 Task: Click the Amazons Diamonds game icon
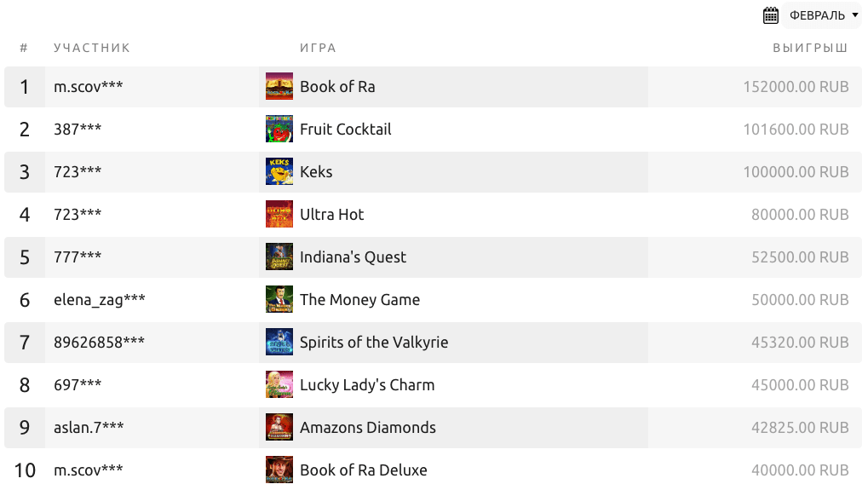pyautogui.click(x=279, y=428)
